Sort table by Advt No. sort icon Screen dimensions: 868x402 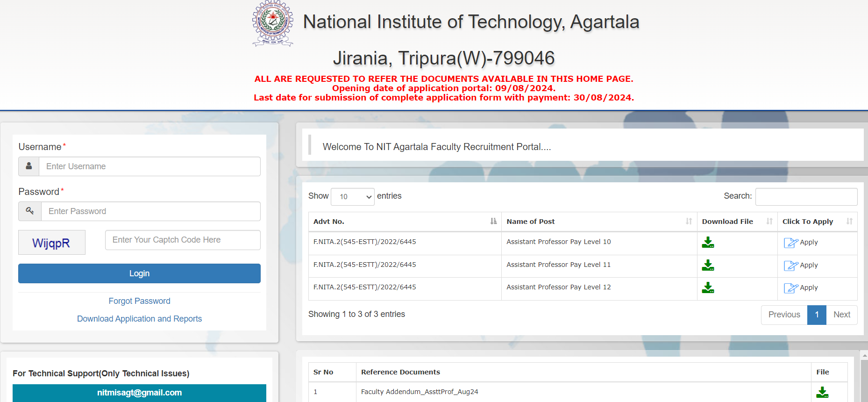point(493,221)
